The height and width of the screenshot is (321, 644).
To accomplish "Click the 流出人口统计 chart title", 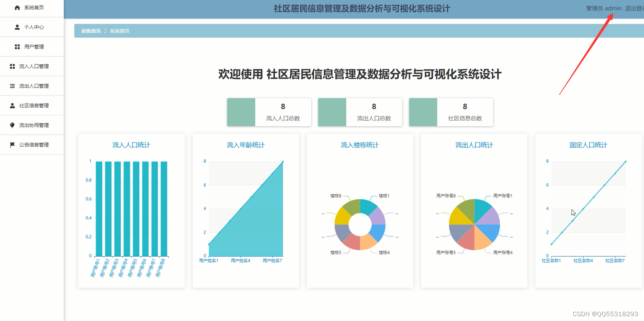I will tap(474, 145).
